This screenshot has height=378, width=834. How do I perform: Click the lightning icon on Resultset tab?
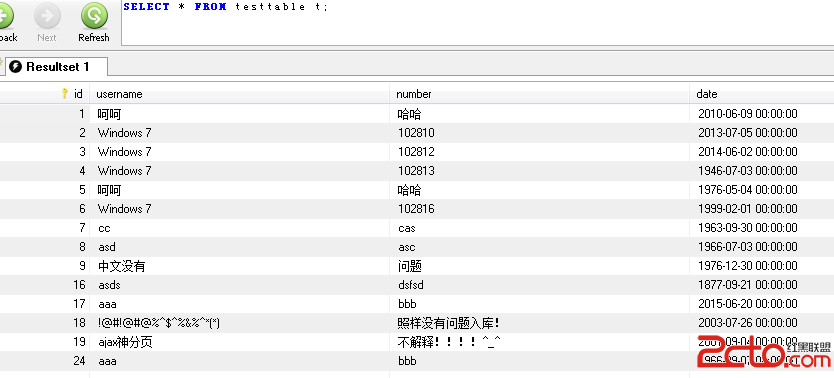pyautogui.click(x=15, y=66)
